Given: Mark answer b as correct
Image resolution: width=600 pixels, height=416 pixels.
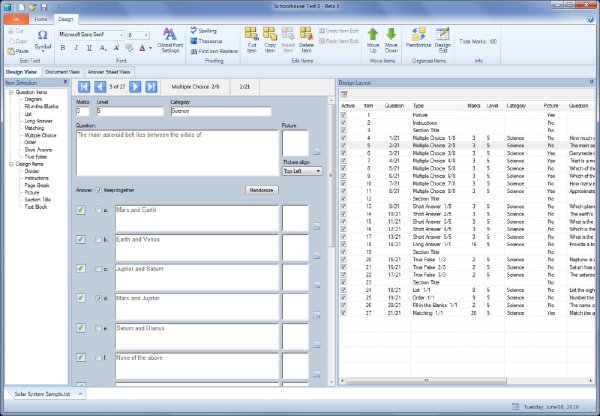Looking at the screenshot, I should click(x=98, y=239).
